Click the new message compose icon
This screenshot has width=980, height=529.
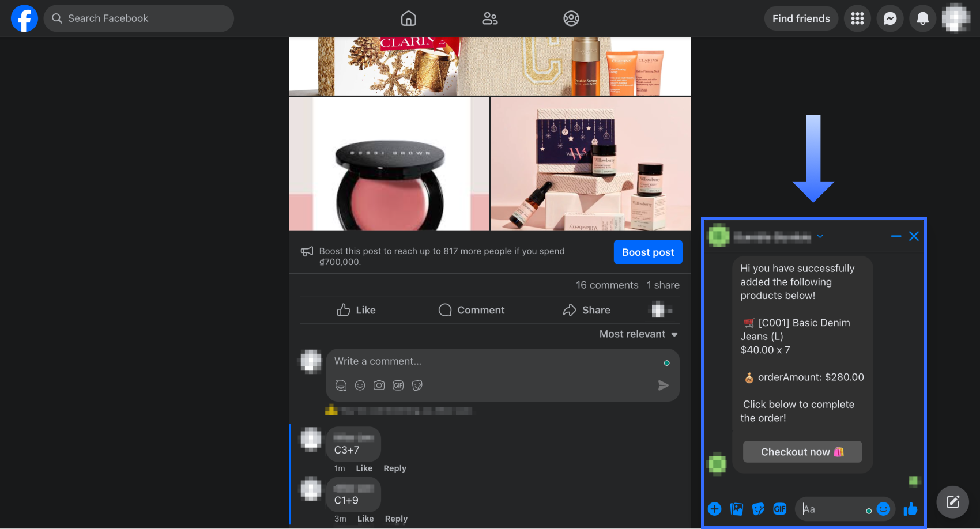(952, 502)
